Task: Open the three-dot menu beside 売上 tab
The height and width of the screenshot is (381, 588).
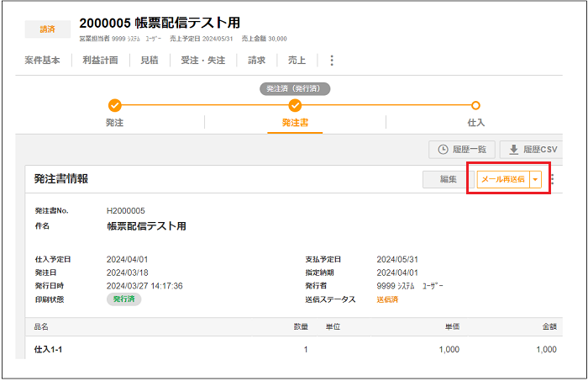Action: pos(332,61)
